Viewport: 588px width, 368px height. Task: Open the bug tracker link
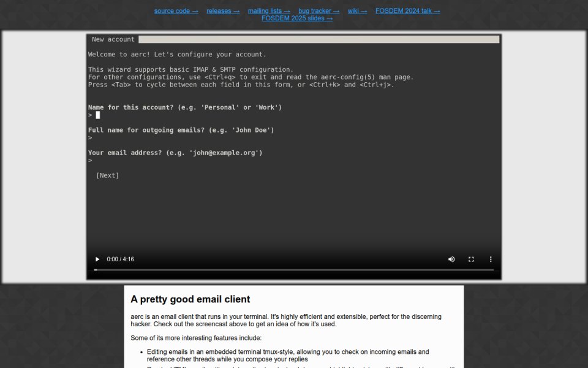[318, 11]
